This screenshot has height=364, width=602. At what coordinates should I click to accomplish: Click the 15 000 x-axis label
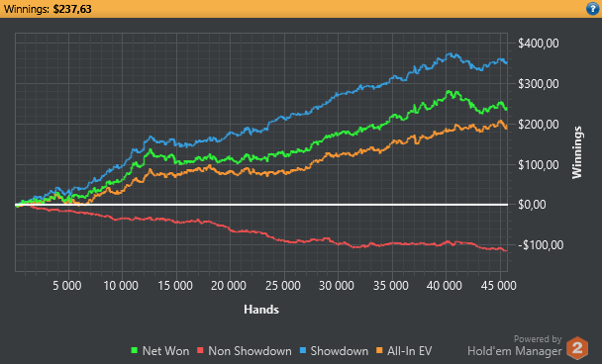click(175, 286)
